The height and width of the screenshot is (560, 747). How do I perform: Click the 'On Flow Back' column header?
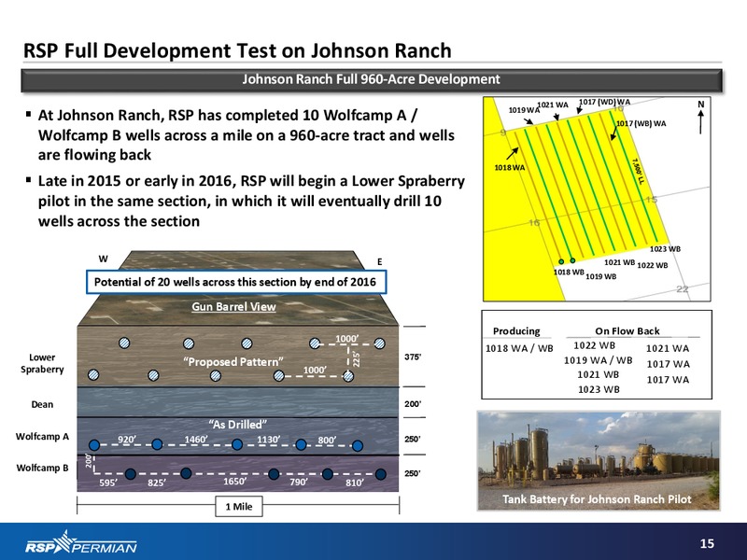coord(627,331)
